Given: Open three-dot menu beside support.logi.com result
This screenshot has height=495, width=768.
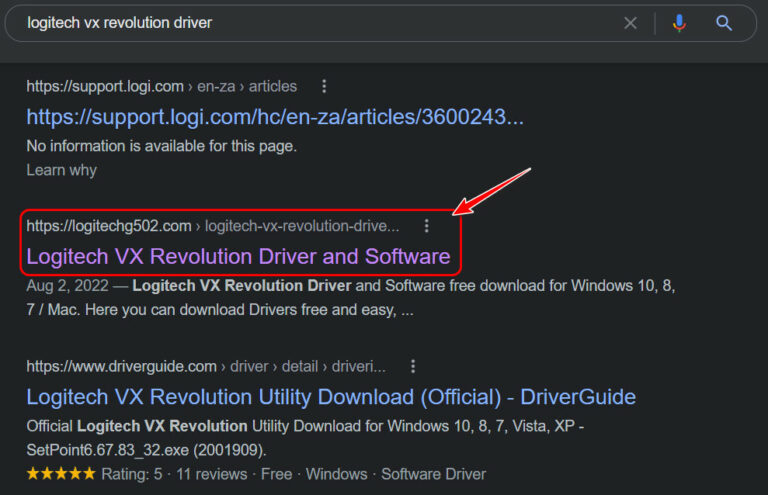Looking at the screenshot, I should [x=323, y=87].
